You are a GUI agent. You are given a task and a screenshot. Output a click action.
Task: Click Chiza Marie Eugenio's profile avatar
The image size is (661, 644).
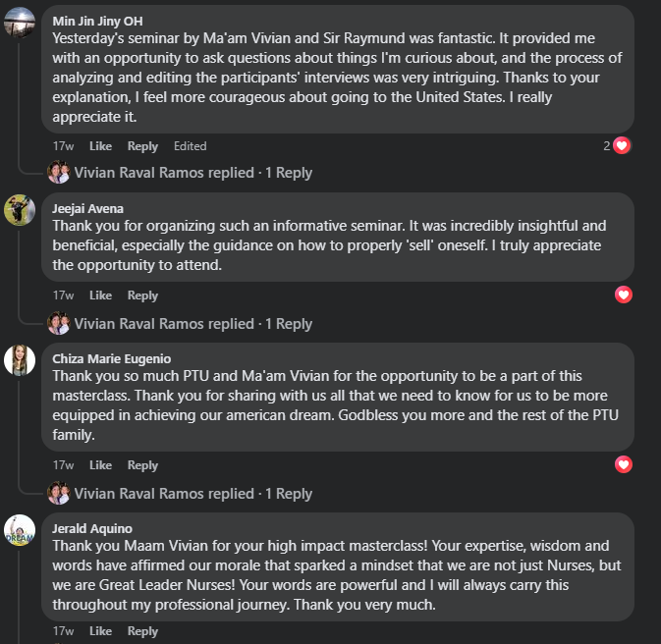pyautogui.click(x=20, y=360)
